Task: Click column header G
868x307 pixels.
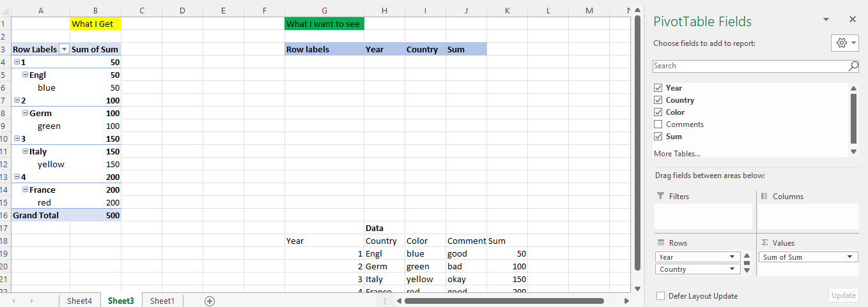Action: [324, 10]
